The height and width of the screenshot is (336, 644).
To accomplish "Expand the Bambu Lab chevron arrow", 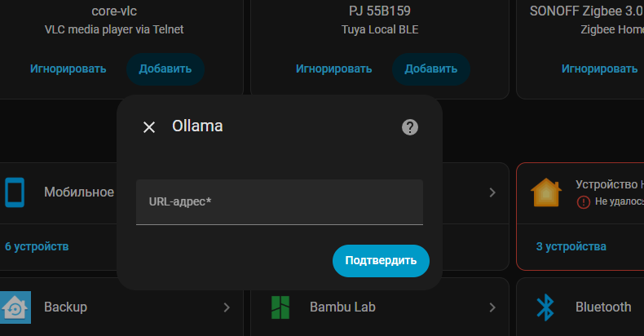I will tap(492, 307).
